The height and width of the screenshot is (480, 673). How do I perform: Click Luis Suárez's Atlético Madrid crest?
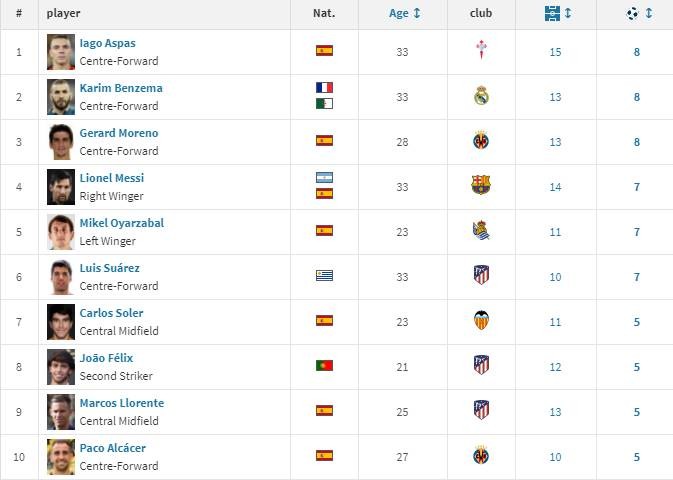tap(481, 275)
